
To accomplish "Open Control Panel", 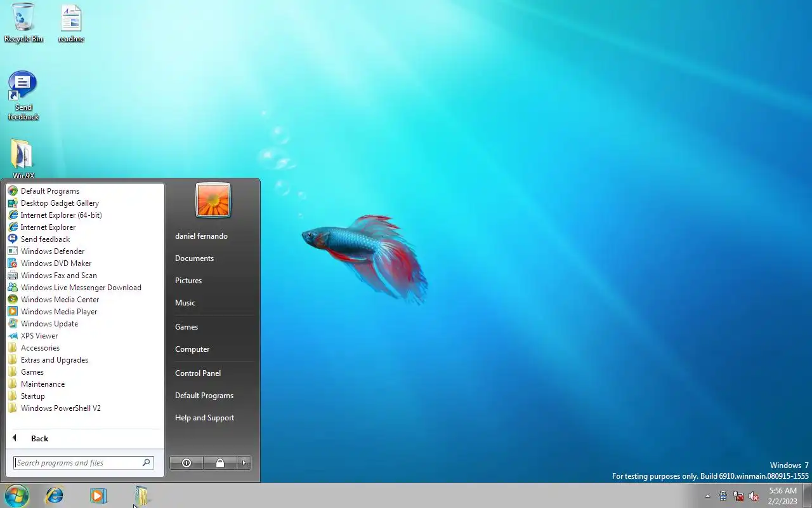I will click(213, 373).
